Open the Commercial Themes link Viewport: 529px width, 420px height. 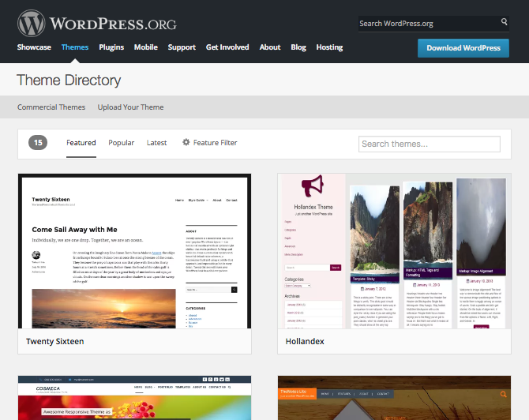[51, 107]
